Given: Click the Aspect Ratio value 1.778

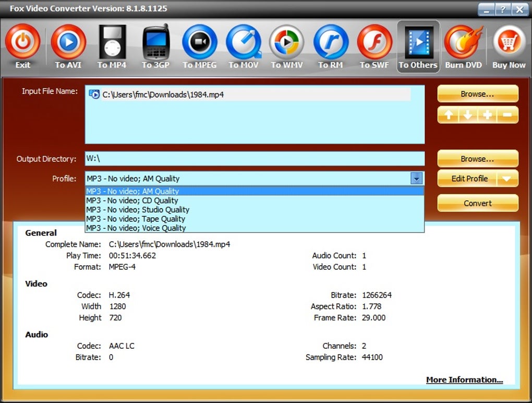Looking at the screenshot, I should click(x=371, y=306).
